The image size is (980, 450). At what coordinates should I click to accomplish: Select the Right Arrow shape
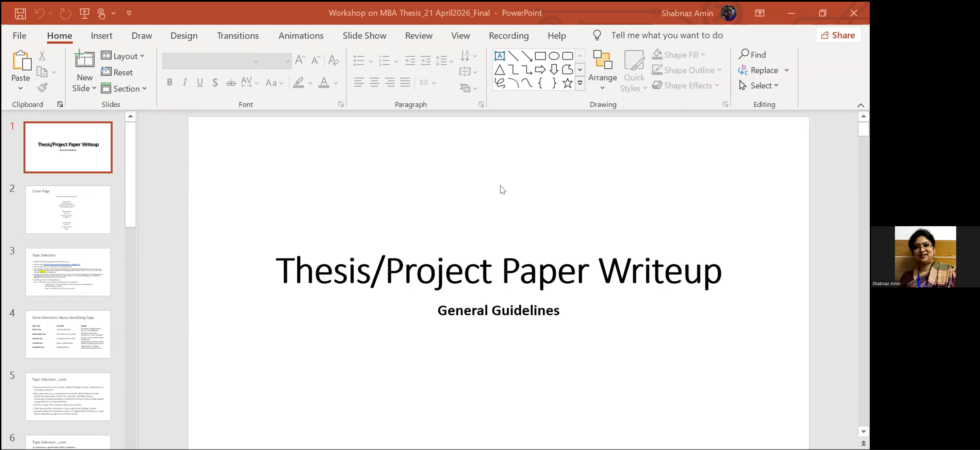(x=540, y=70)
